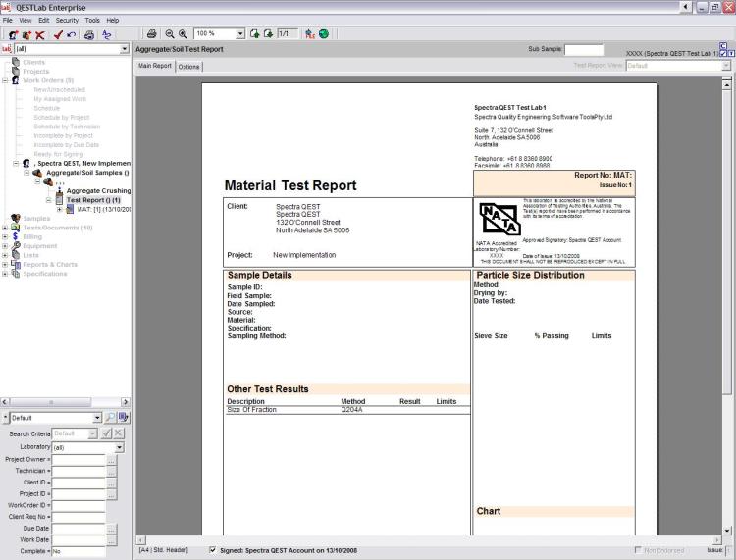
Task: Zoom out with the minus magnifier icon
Action: click(x=170, y=33)
